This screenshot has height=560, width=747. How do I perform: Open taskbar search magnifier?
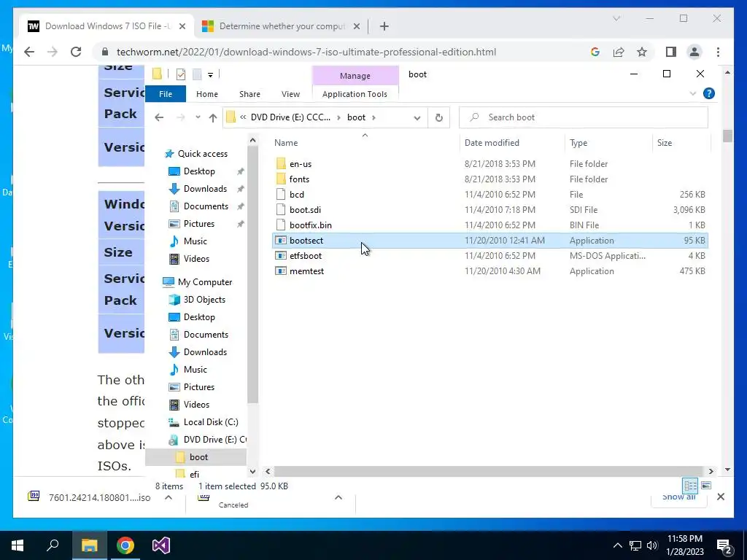(x=53, y=545)
